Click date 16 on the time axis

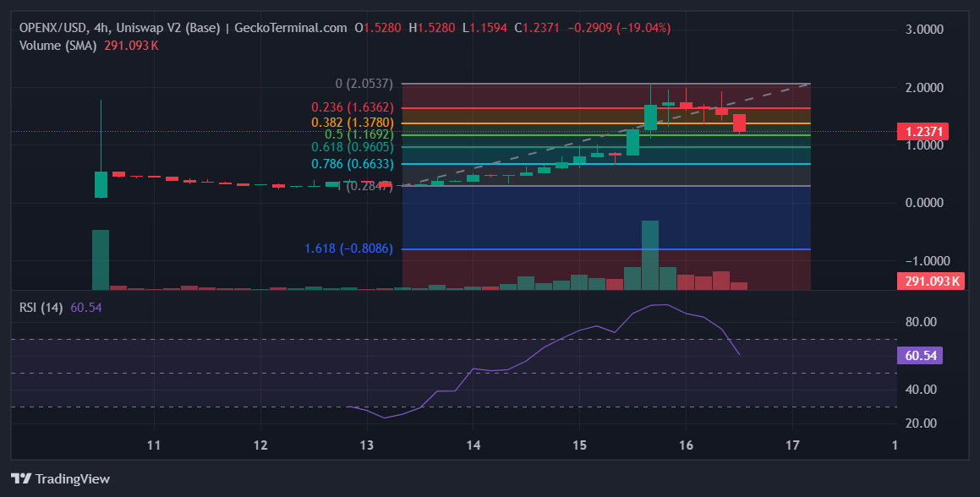pyautogui.click(x=686, y=445)
